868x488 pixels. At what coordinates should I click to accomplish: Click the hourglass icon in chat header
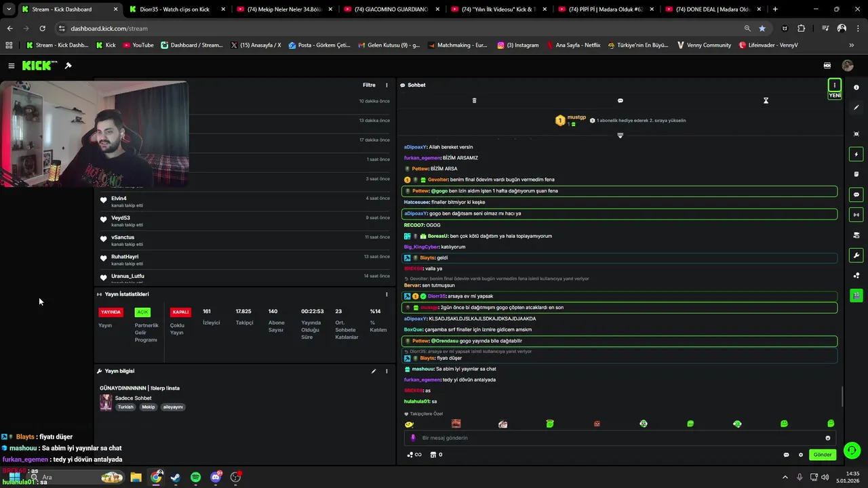pos(766,100)
